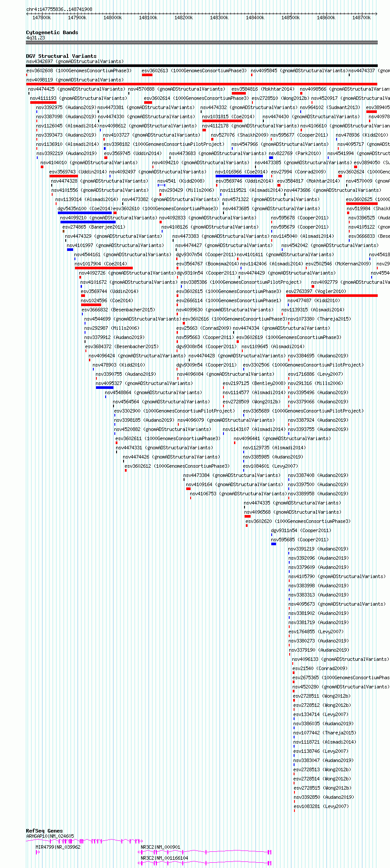Select the ARHGAP10 NM_024605 gene model
The height and width of the screenshot is (868, 390).
pos(85,841)
